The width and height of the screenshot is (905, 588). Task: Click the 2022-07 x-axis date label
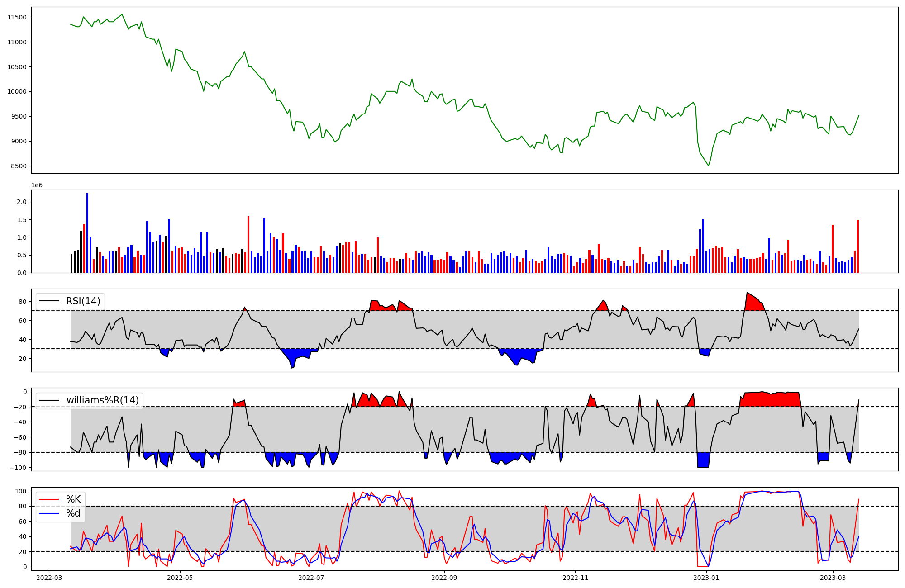[x=312, y=578]
